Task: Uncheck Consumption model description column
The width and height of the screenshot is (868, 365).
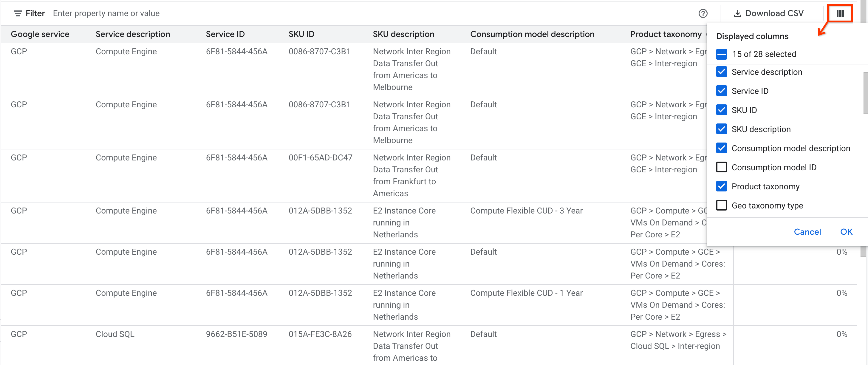Action: coord(721,148)
